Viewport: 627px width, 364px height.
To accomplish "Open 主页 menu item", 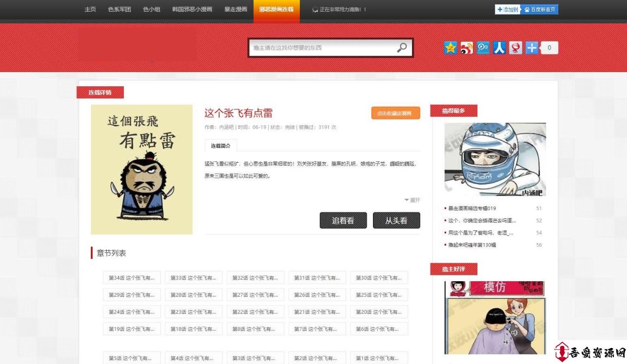I will point(90,9).
